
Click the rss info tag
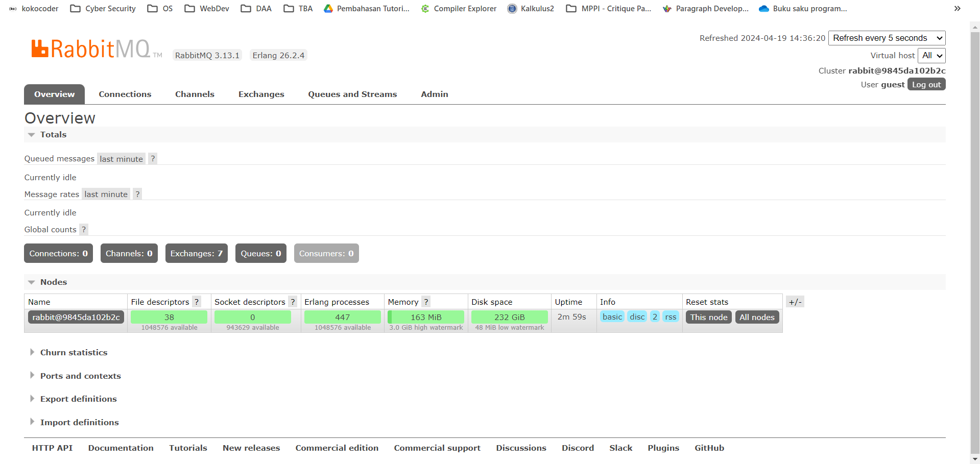point(671,316)
